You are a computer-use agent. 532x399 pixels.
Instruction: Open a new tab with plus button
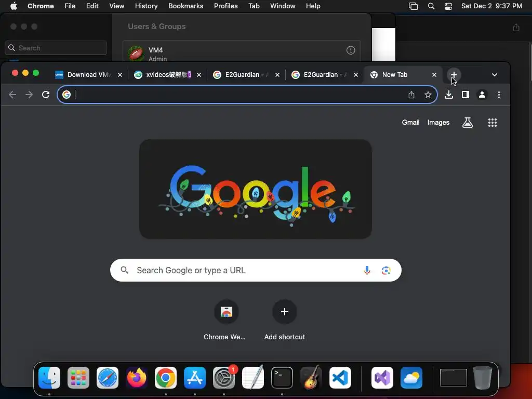[454, 75]
